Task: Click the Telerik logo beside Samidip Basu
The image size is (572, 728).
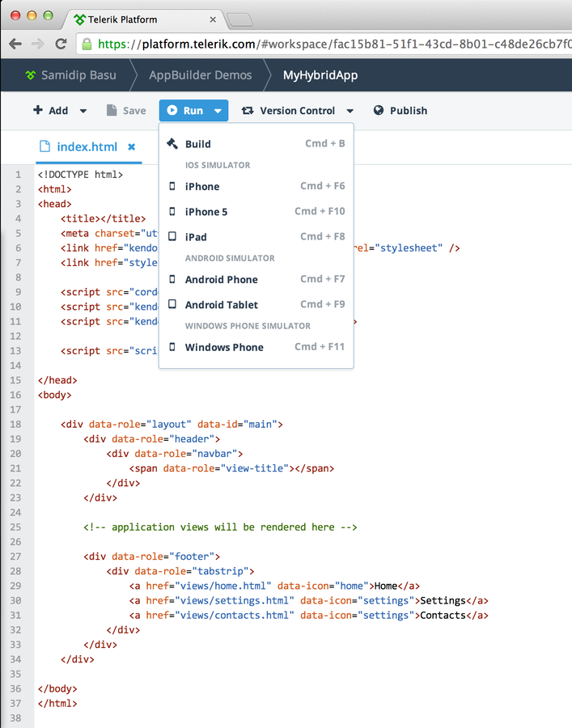Action: [x=30, y=75]
